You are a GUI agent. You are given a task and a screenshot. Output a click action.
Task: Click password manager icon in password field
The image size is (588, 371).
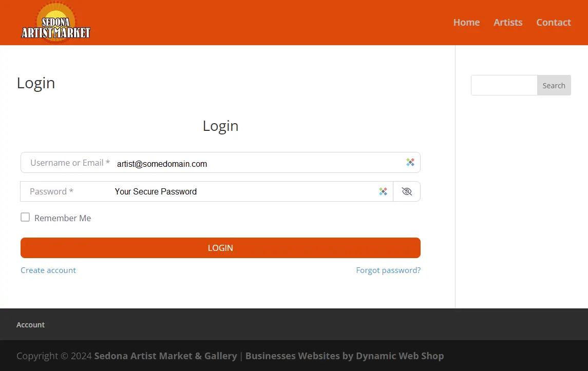click(383, 191)
